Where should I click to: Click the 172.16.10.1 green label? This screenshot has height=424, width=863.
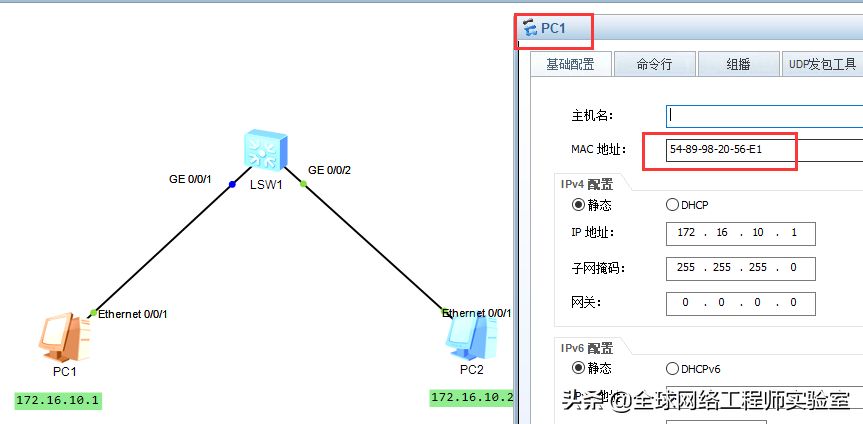click(58, 400)
